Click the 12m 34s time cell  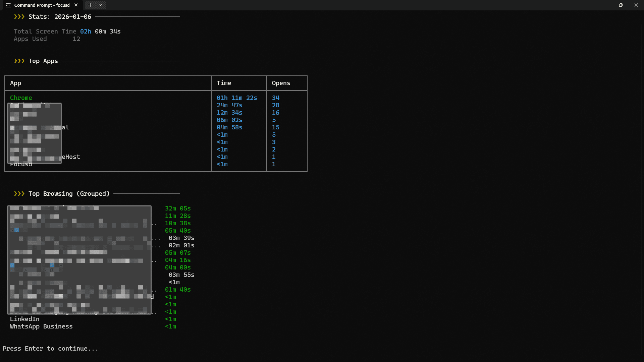coord(229,113)
